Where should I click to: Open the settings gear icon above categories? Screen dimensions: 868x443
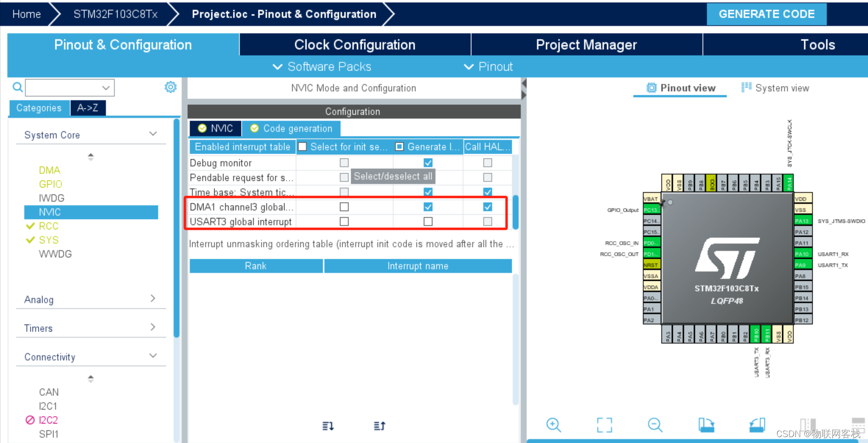pyautogui.click(x=171, y=87)
